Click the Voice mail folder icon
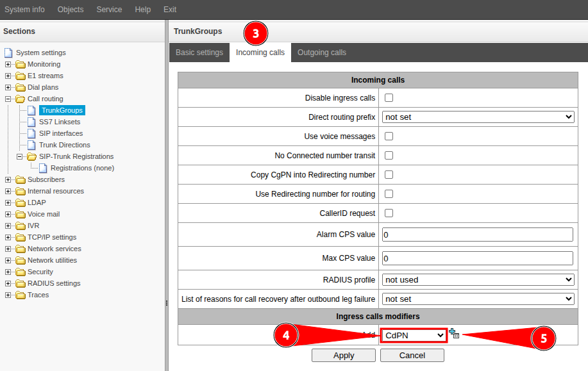Image resolution: width=588 pixels, height=371 pixels. [21, 215]
